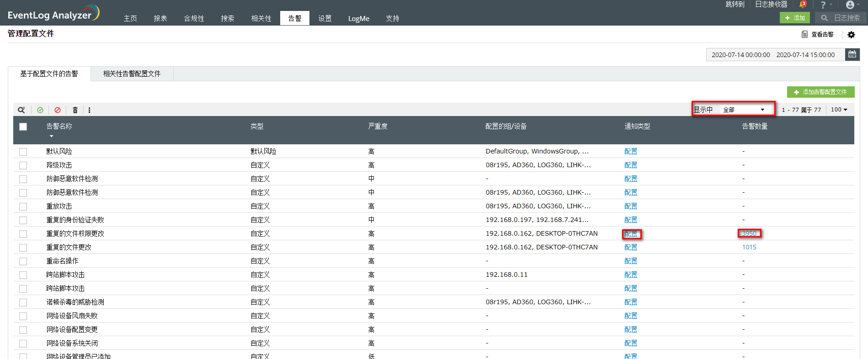Click 配置 link for 默认风险 row
The width and height of the screenshot is (868, 359).
[631, 151]
